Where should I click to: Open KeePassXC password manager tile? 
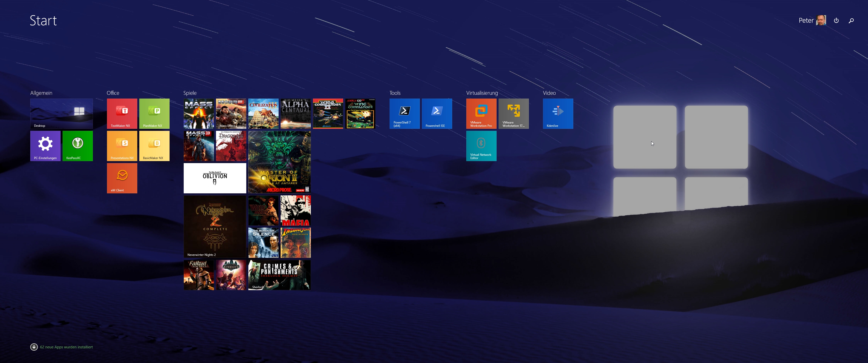[77, 146]
